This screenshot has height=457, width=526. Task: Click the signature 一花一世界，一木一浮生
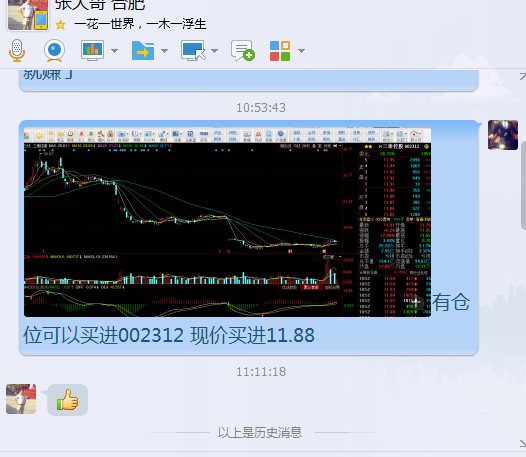pos(140,24)
